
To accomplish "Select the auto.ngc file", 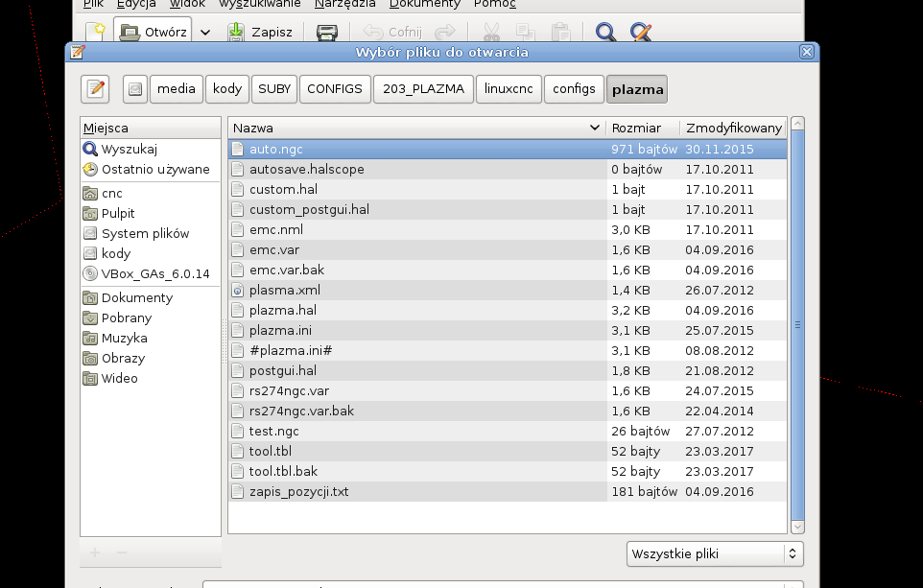I will (508, 149).
